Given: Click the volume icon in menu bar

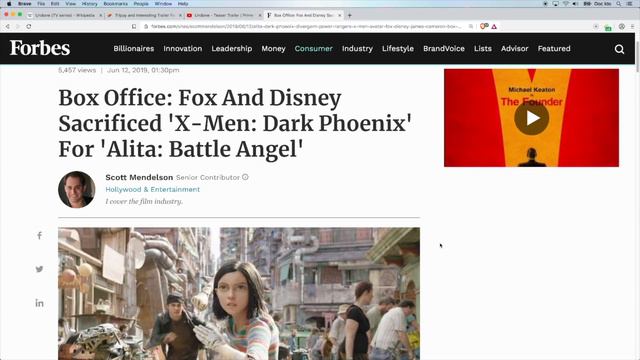Looking at the screenshot, I should click(575, 4).
